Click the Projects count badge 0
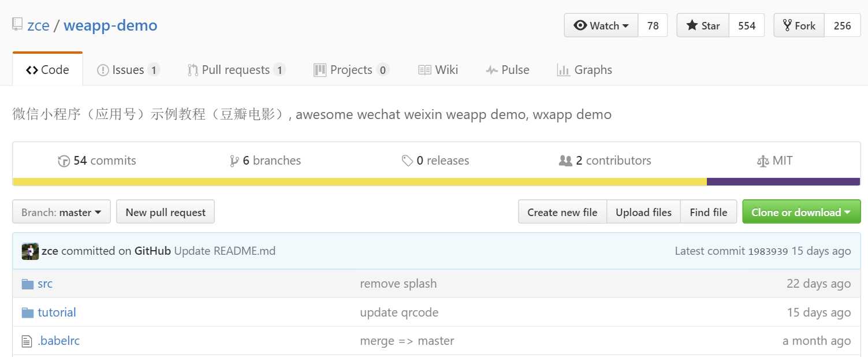Viewport: 868px width, 357px height. [x=382, y=70]
